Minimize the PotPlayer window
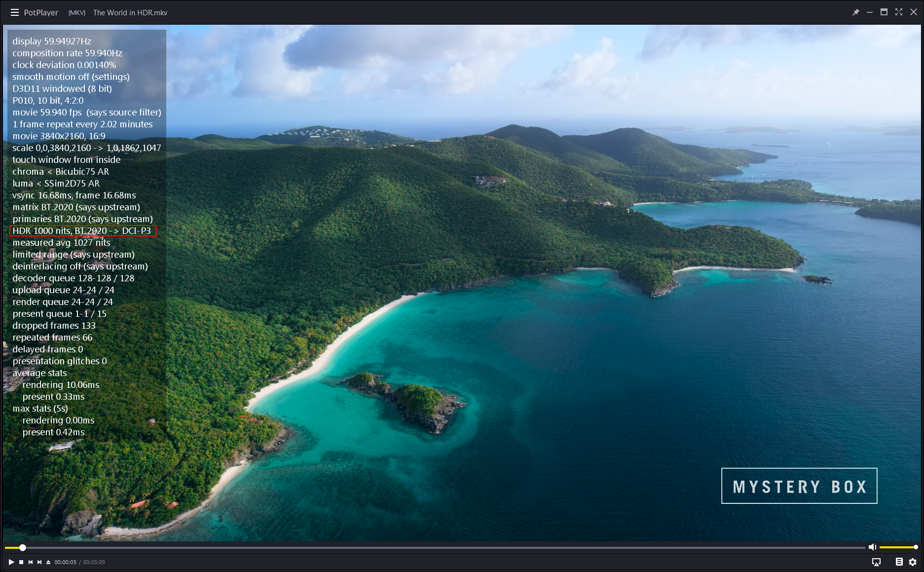The width and height of the screenshot is (924, 572). point(870,12)
